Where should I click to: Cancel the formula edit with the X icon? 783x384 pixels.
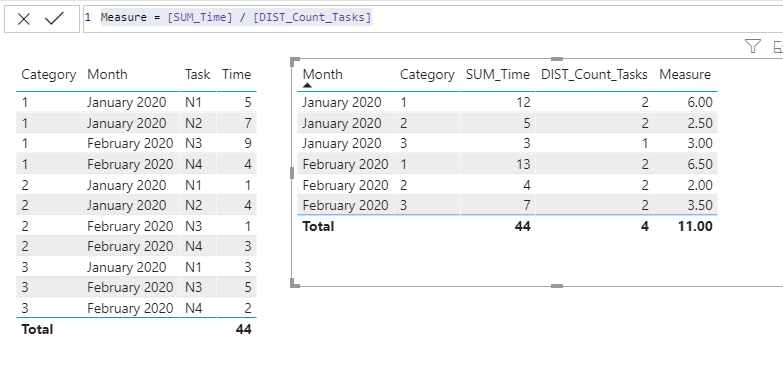23,19
